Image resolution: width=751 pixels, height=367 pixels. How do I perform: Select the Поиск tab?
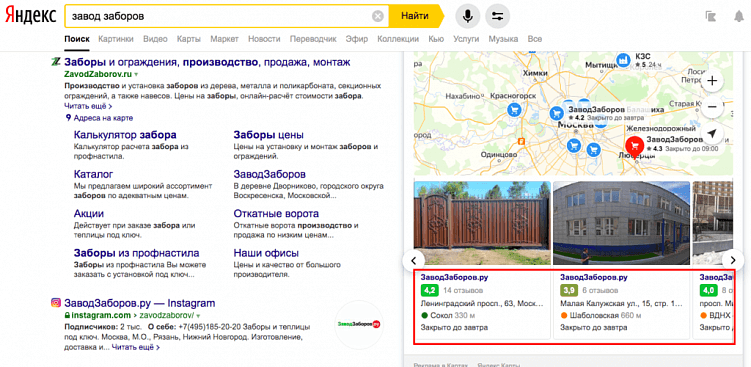tap(77, 39)
